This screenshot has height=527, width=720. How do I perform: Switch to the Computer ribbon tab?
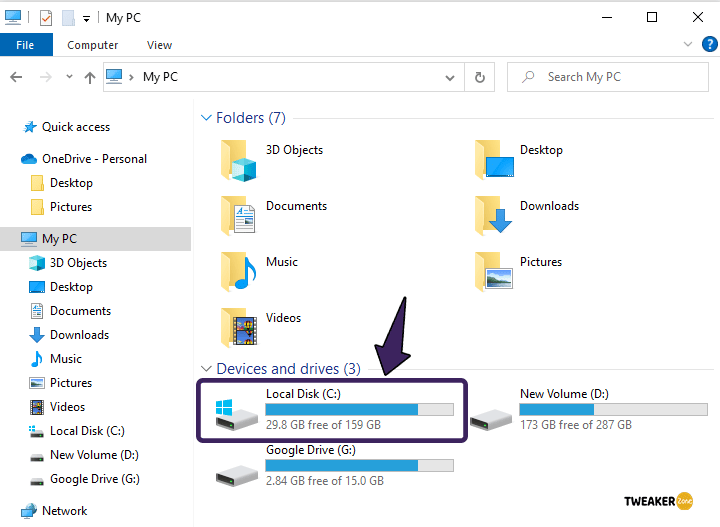(x=92, y=45)
